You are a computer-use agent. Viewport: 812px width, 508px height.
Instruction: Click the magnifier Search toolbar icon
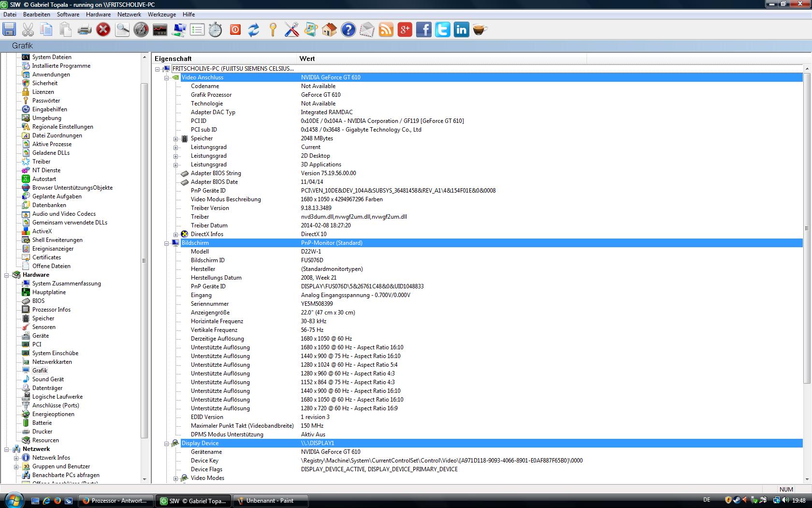click(x=122, y=30)
